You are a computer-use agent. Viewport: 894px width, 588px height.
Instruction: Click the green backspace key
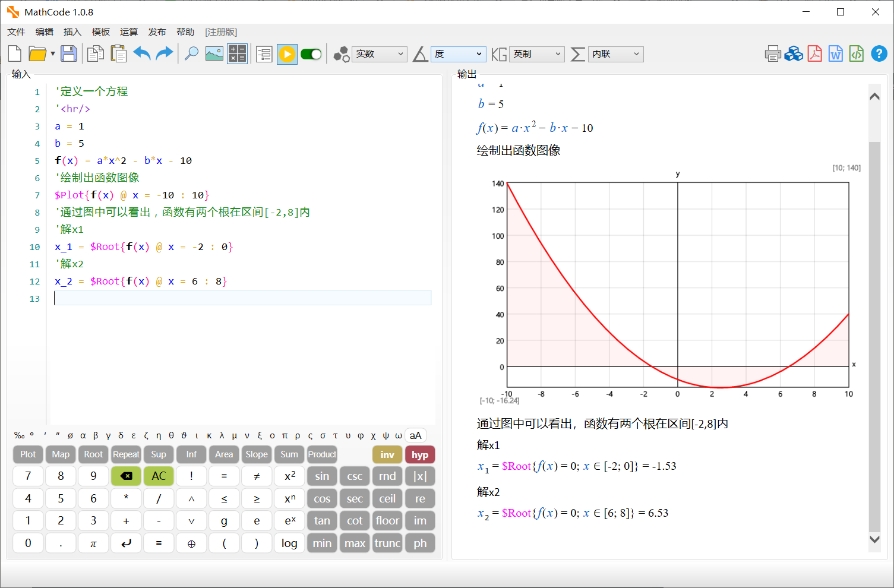point(126,476)
